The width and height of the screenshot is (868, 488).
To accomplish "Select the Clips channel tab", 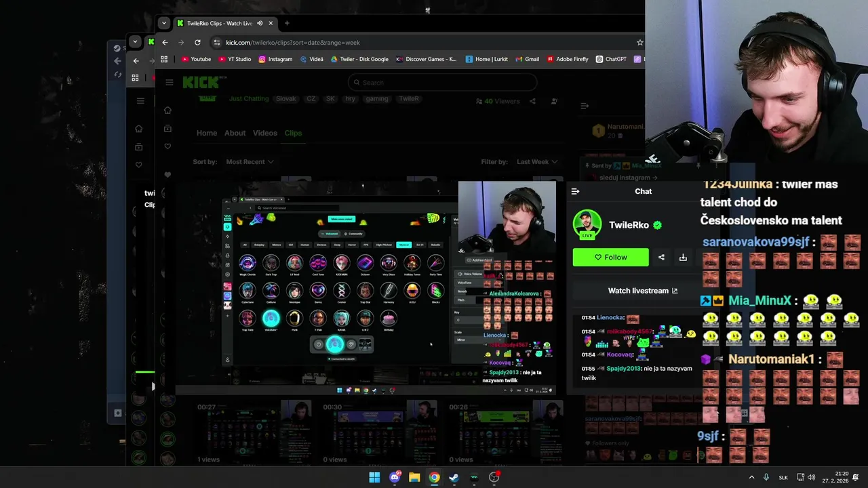I will coord(293,133).
